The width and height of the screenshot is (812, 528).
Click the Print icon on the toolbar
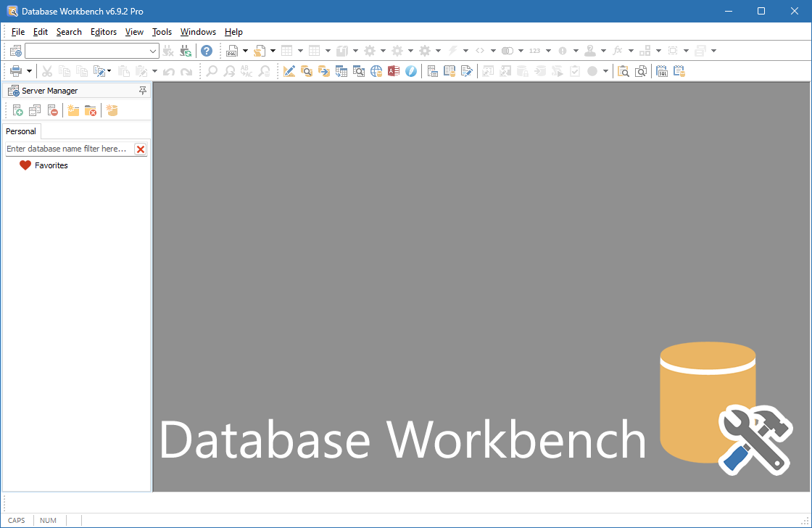pyautogui.click(x=14, y=70)
